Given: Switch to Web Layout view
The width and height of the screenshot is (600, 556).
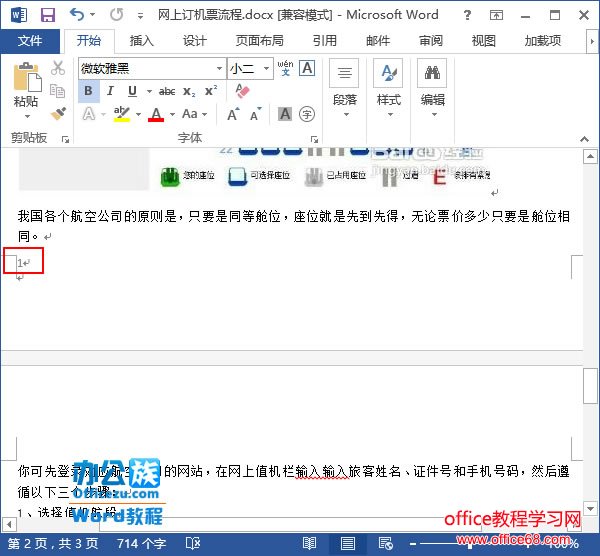Looking at the screenshot, I should coord(385,543).
